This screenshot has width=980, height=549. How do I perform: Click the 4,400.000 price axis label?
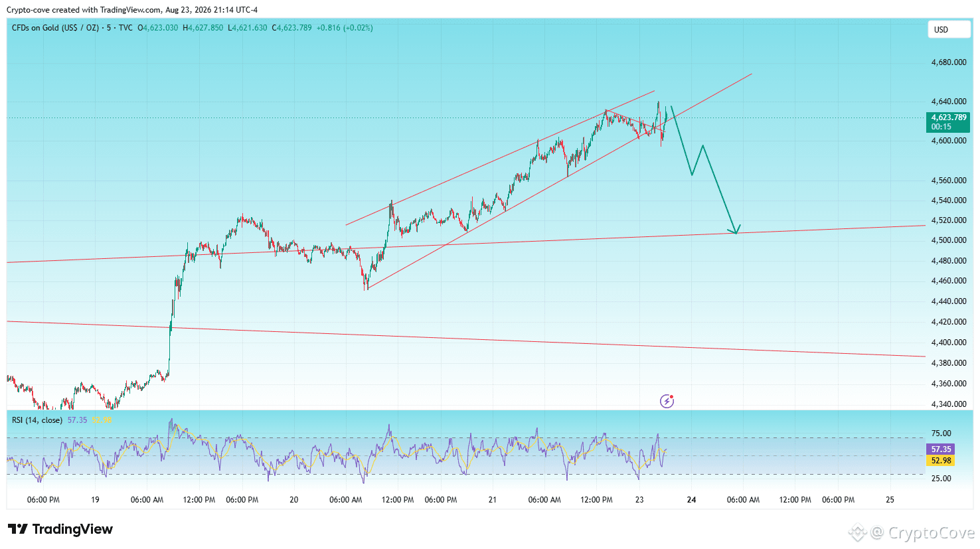(x=949, y=343)
